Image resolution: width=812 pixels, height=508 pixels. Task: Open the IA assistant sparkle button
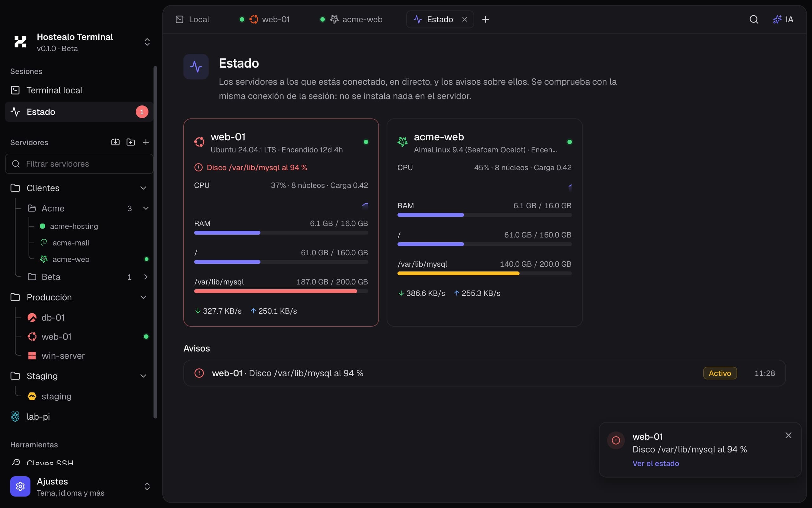pyautogui.click(x=783, y=19)
